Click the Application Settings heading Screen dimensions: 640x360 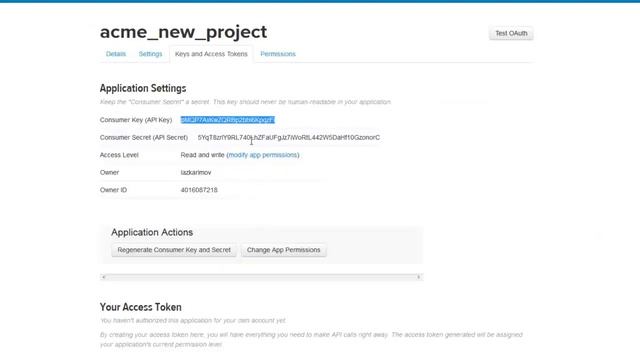click(x=143, y=88)
